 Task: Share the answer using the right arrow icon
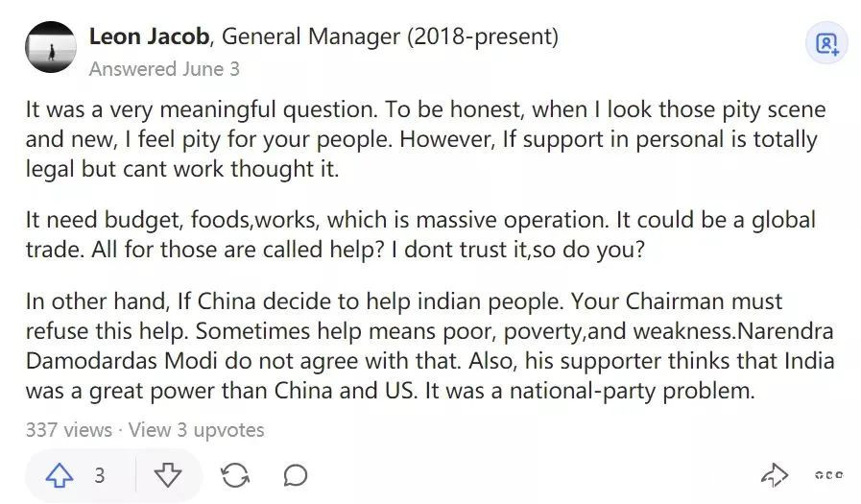[x=774, y=475]
